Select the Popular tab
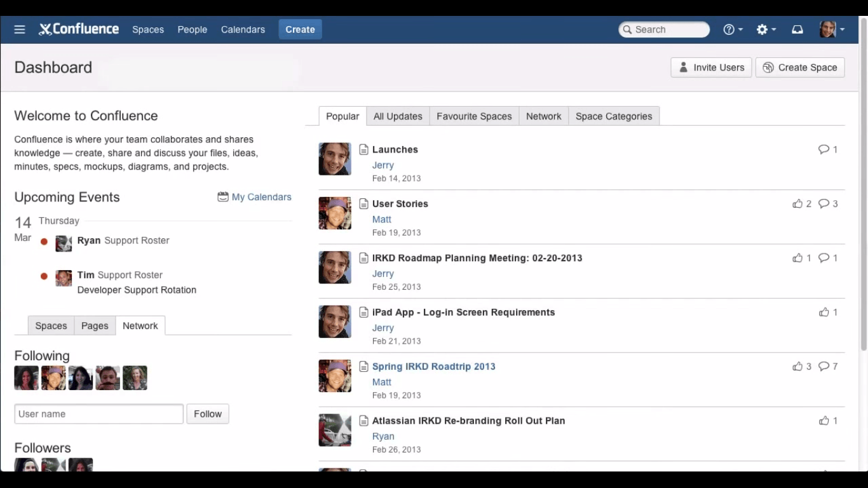The height and width of the screenshot is (488, 868). (342, 116)
